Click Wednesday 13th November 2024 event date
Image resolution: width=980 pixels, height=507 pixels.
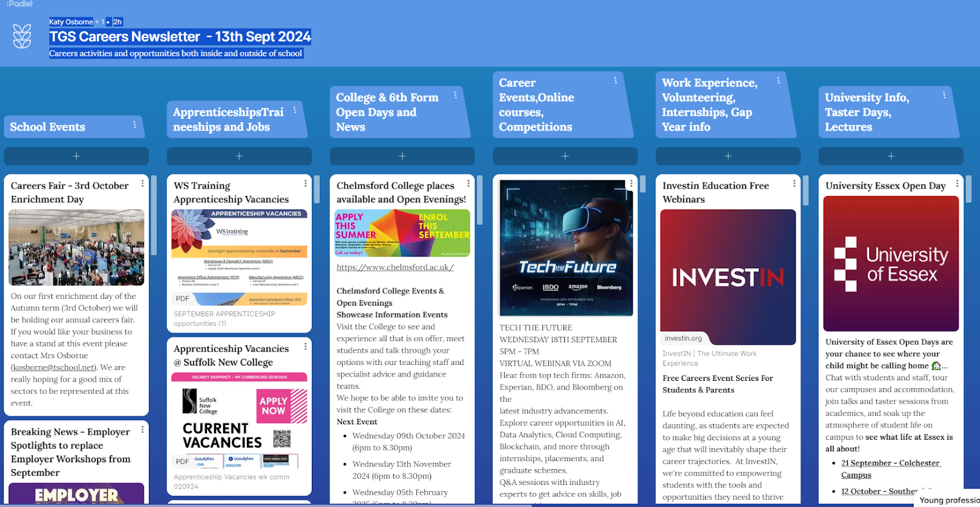point(402,470)
